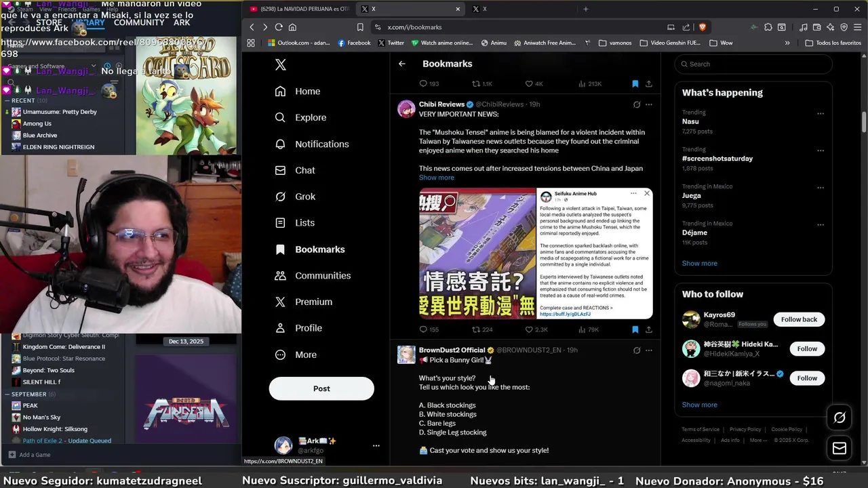Open Lists in the X sidebar

point(295,222)
